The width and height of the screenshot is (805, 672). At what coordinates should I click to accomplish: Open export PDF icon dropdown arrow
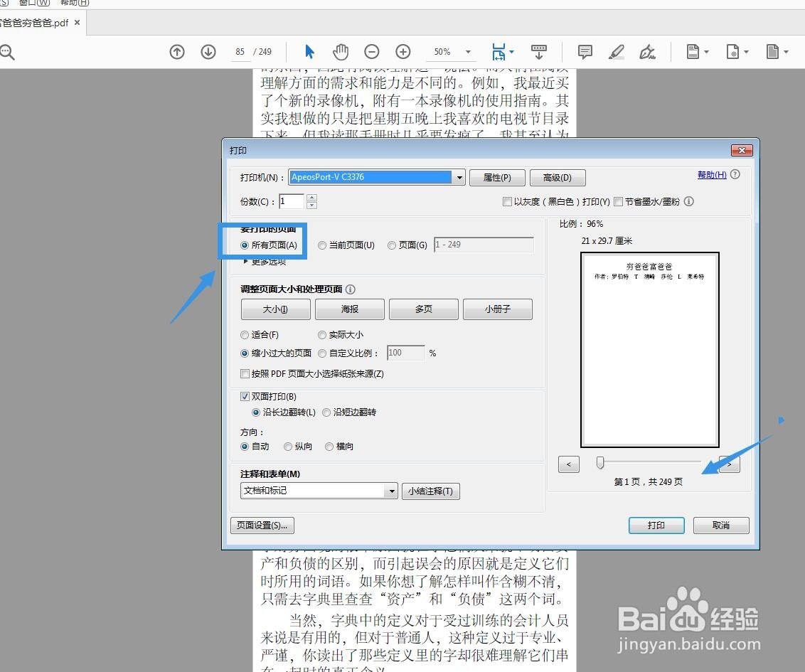pyautogui.click(x=706, y=52)
